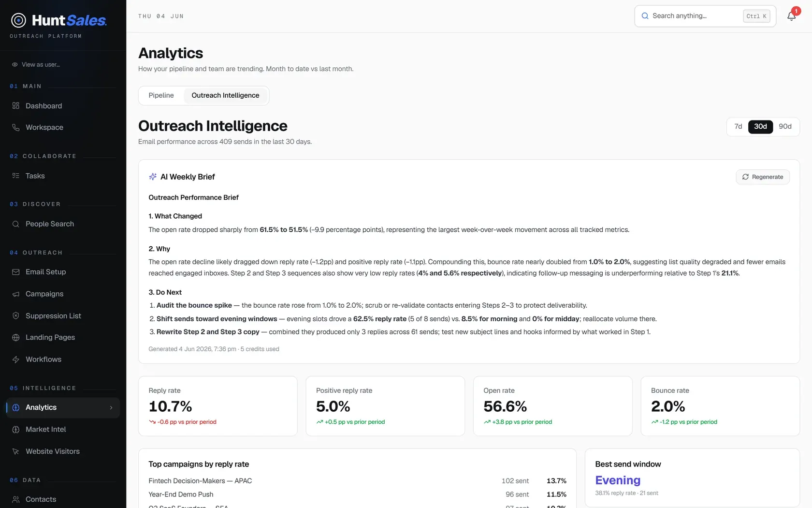Click the 5.0% positive reply rate value
Screen dimensions: 812x508
click(333, 406)
